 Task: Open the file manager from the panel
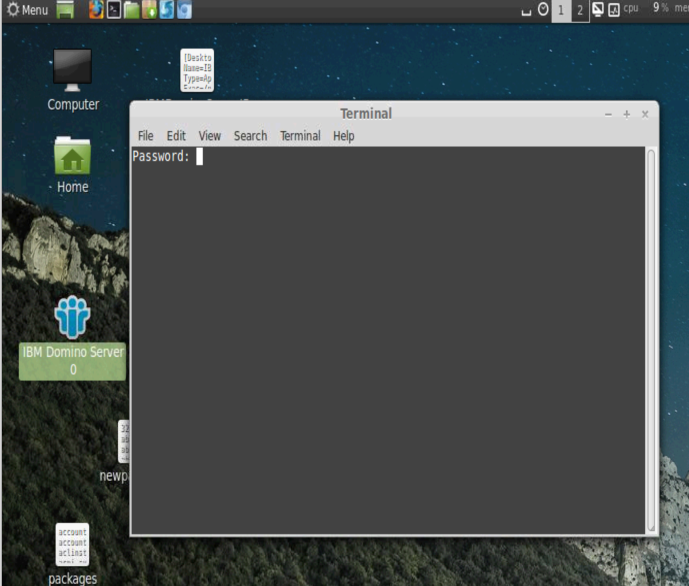131,10
